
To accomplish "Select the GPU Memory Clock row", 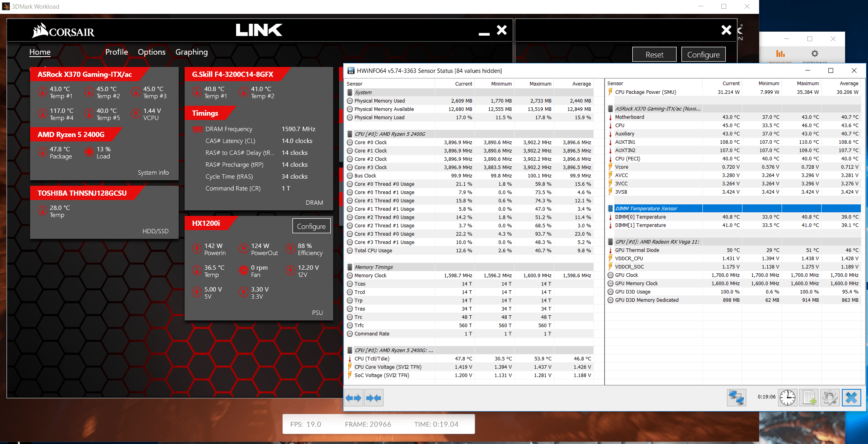I will (734, 283).
